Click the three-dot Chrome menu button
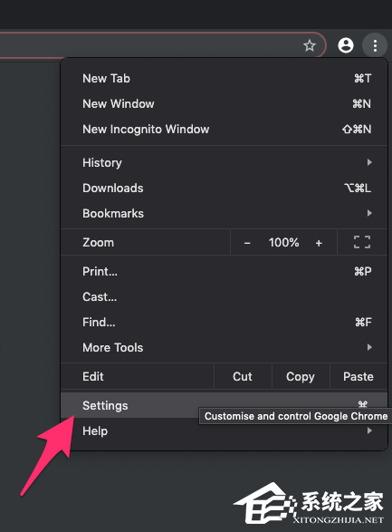The image size is (392, 532). click(375, 45)
